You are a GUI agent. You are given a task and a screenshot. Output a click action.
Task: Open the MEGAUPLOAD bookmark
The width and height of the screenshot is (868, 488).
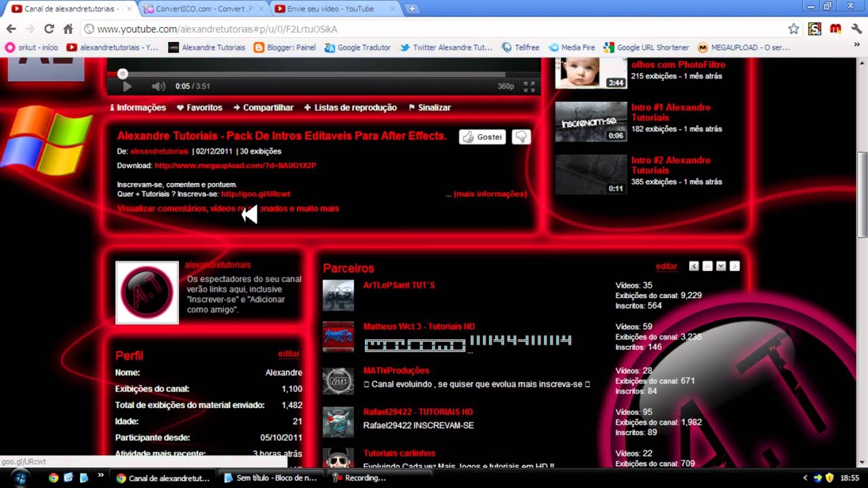coord(744,47)
